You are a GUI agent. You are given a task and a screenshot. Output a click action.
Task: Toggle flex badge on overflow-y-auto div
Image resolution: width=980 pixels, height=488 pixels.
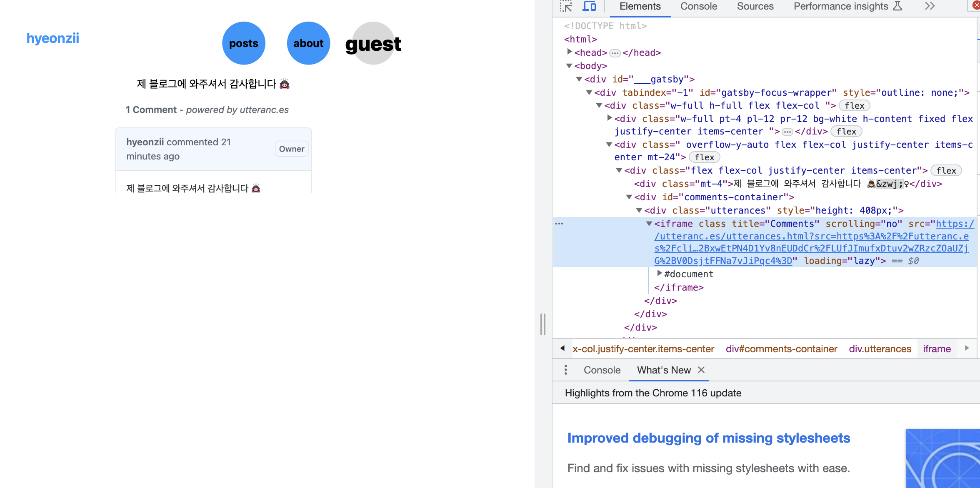(x=704, y=157)
